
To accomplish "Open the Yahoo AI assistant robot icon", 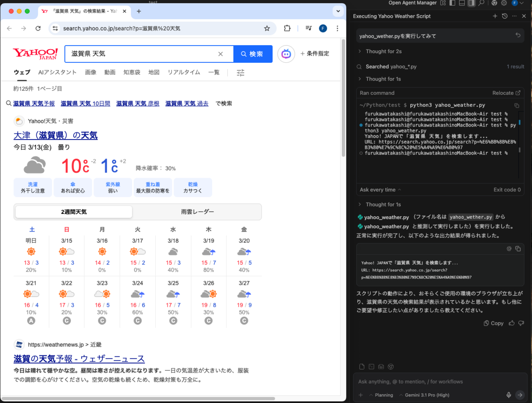I will click(x=286, y=54).
